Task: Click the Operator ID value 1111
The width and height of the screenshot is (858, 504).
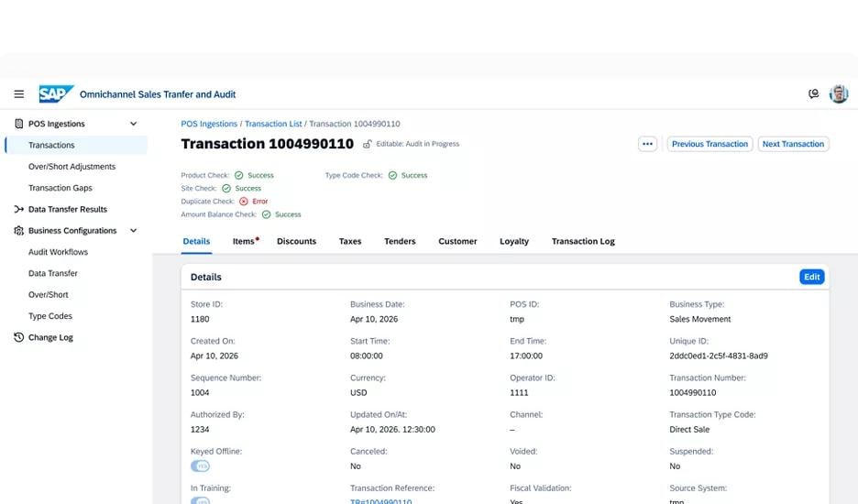Action: pyautogui.click(x=519, y=392)
